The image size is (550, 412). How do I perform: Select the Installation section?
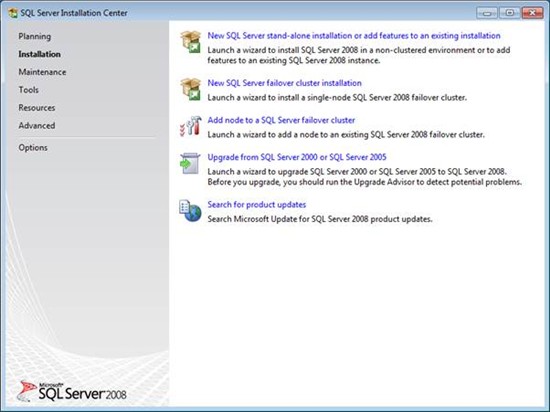coord(39,54)
